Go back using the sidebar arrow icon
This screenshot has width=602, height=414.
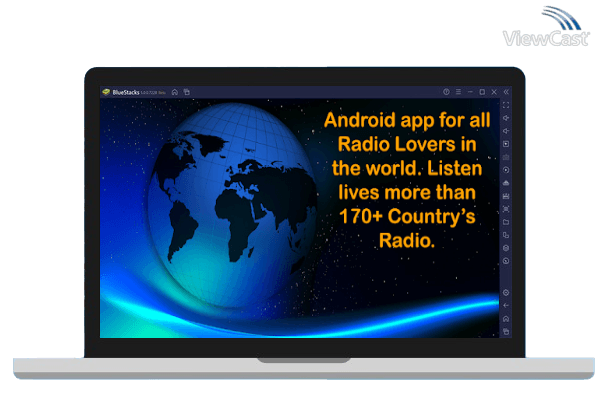506,306
